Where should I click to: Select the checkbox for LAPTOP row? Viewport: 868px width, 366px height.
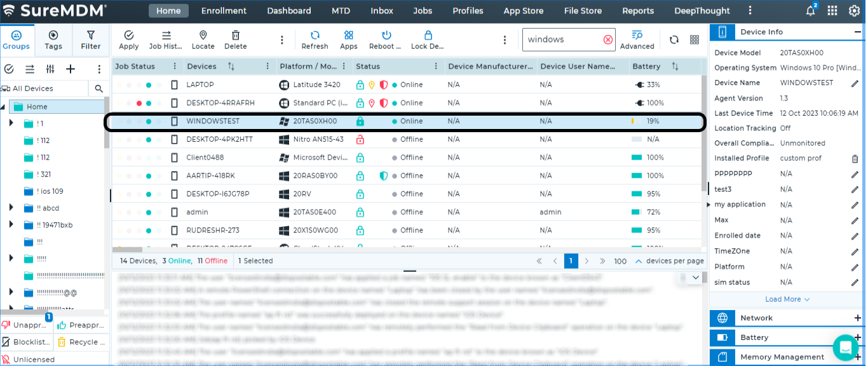tap(175, 85)
